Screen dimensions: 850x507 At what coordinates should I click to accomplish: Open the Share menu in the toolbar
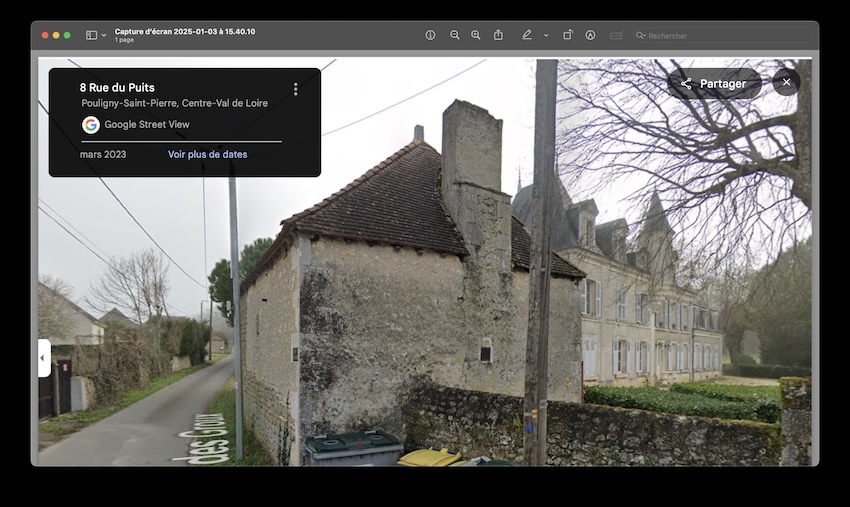point(498,35)
